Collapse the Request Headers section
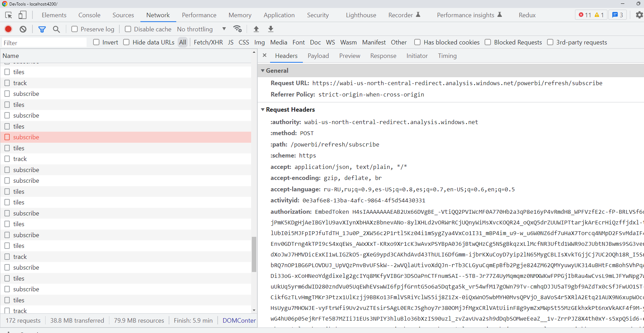The width and height of the screenshot is (644, 333). [x=263, y=109]
